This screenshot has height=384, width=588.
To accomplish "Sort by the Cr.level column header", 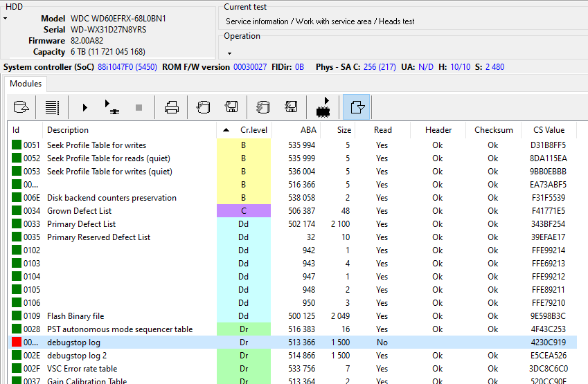I will point(244,130).
